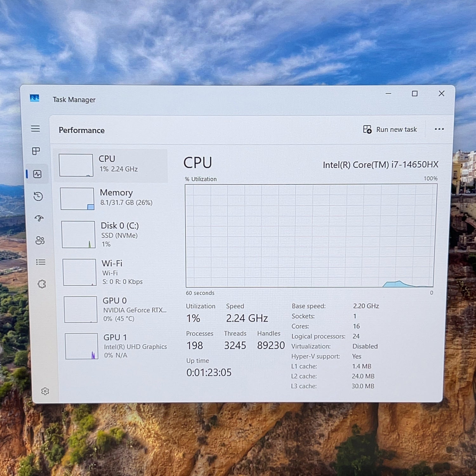Click the Memory mini graph thumbnail
Viewport: 476px width, 476px height.
tap(77, 199)
